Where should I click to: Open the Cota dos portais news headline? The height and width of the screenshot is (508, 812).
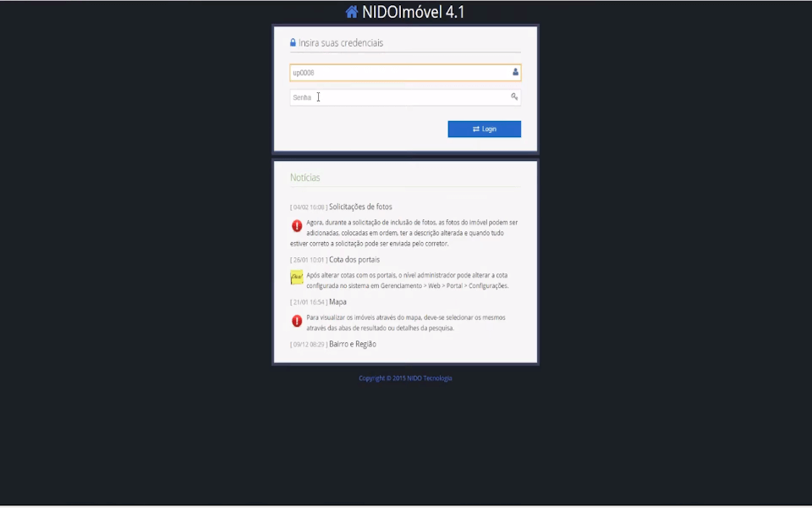pos(354,260)
